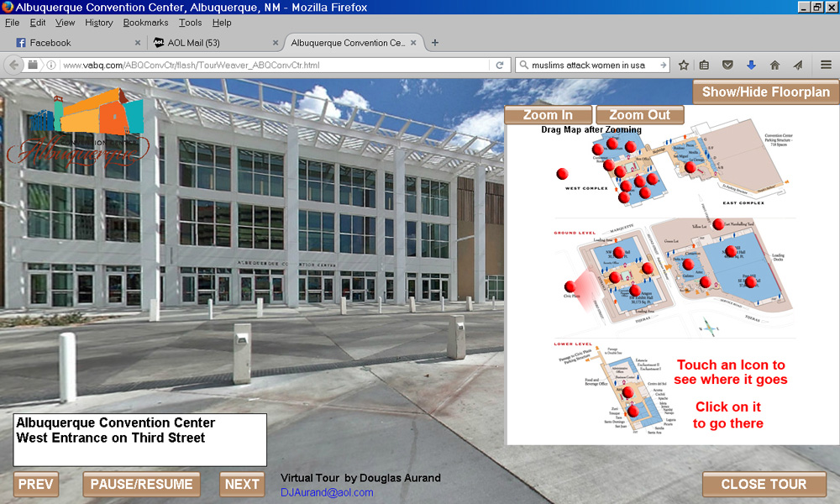This screenshot has height=504, width=840.
Task: Click the Firefox back arrow button
Action: (x=13, y=65)
